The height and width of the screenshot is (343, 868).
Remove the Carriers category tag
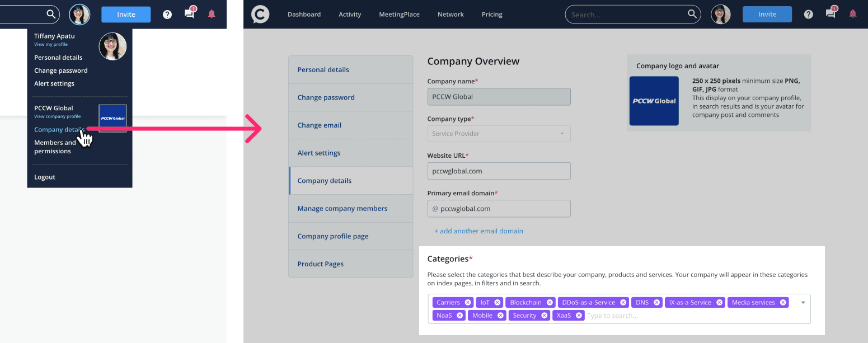pos(468,303)
